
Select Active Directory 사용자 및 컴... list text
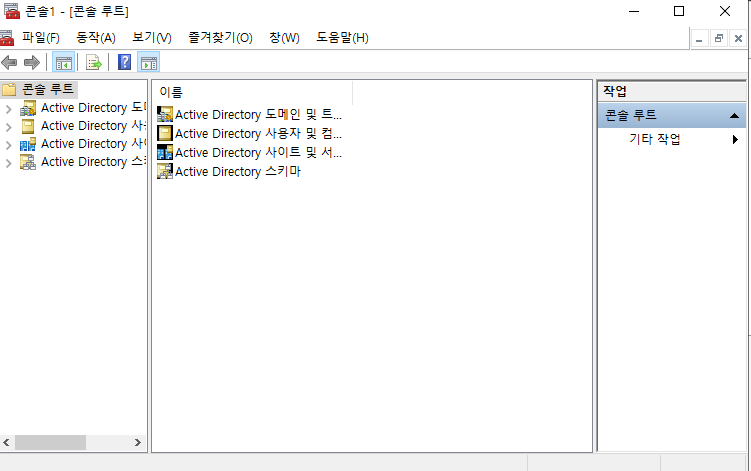[258, 133]
